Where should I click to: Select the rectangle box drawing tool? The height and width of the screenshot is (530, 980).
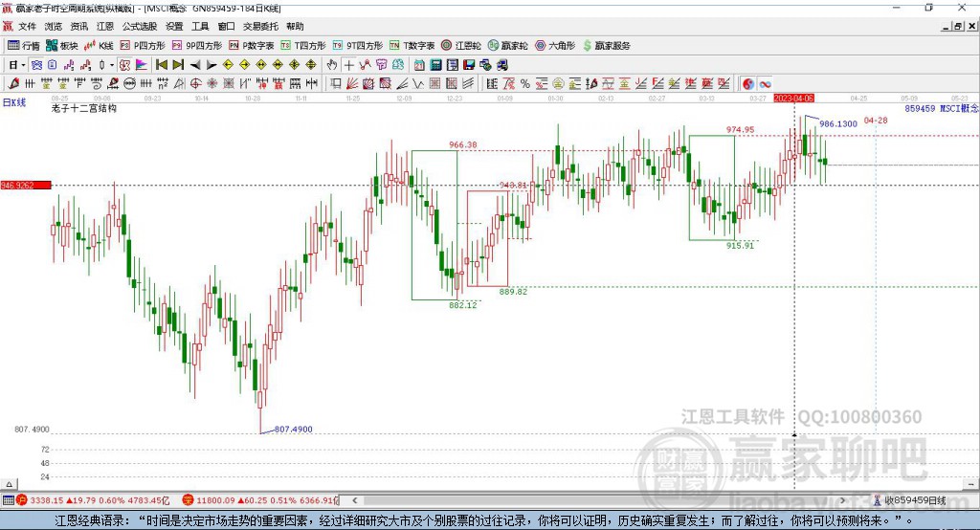(336, 84)
